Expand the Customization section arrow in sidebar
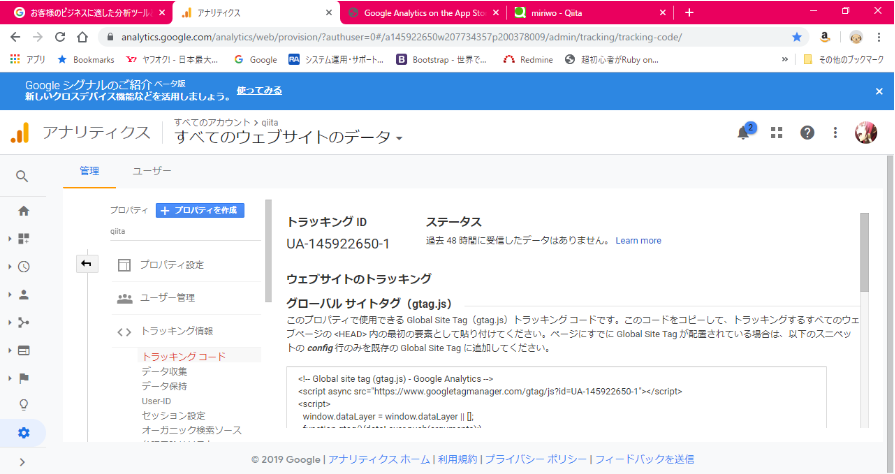895x474 pixels. pyautogui.click(x=9, y=239)
